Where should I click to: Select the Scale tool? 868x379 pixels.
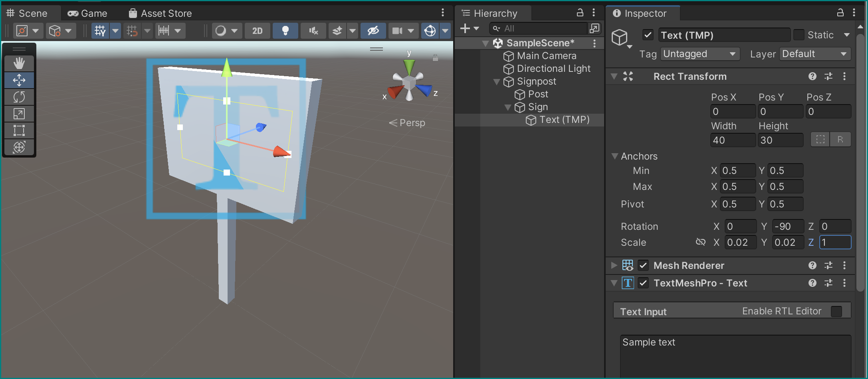[x=19, y=114]
